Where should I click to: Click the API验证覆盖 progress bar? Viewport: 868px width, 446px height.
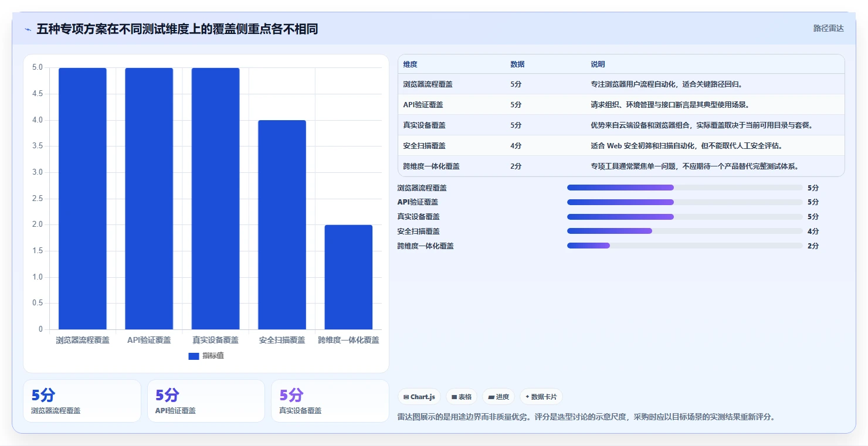[x=684, y=202]
